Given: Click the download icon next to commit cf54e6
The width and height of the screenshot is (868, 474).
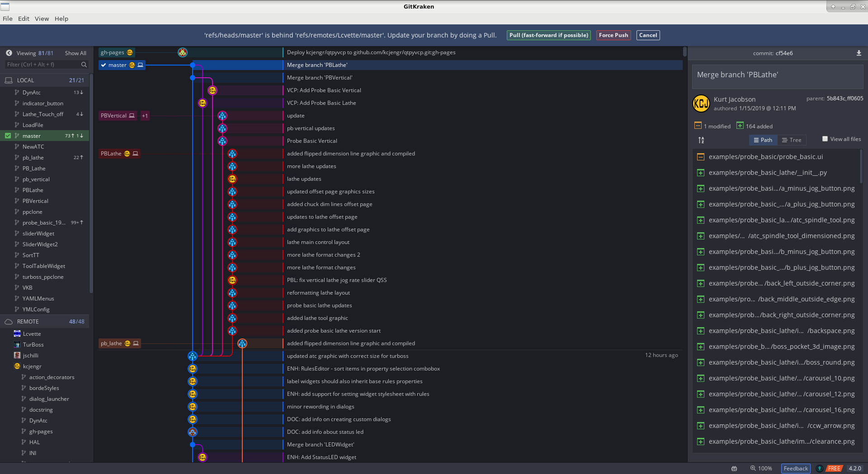Looking at the screenshot, I should 859,53.
